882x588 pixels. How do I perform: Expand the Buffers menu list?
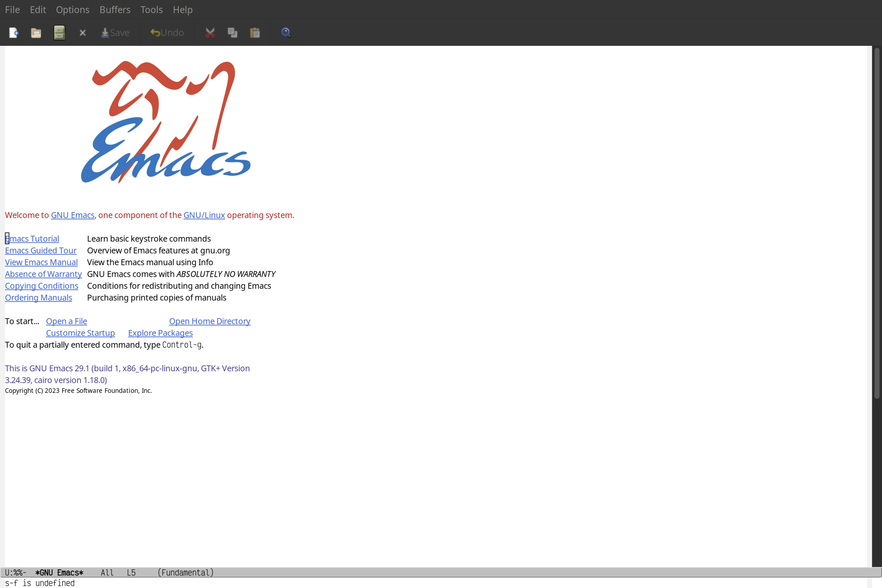click(x=115, y=9)
